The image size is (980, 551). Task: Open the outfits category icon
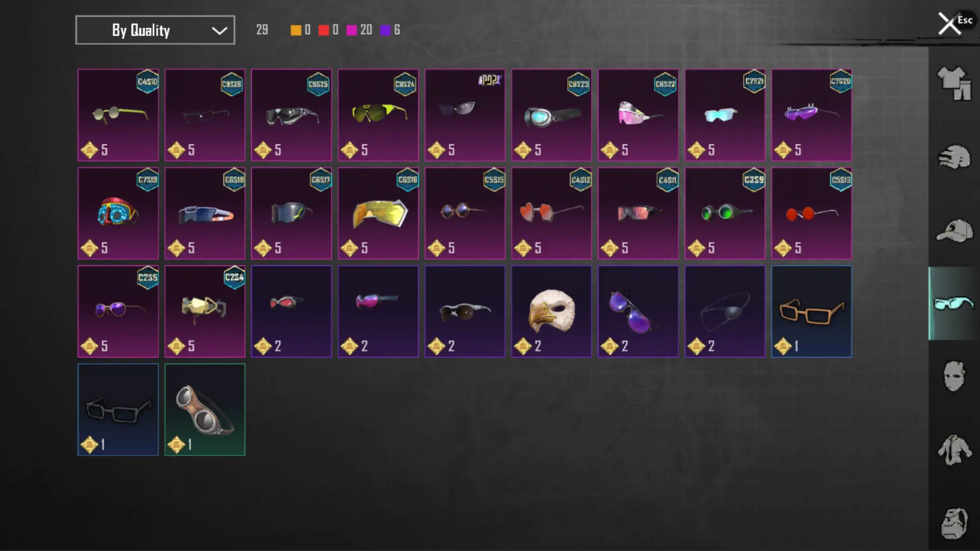point(954,83)
